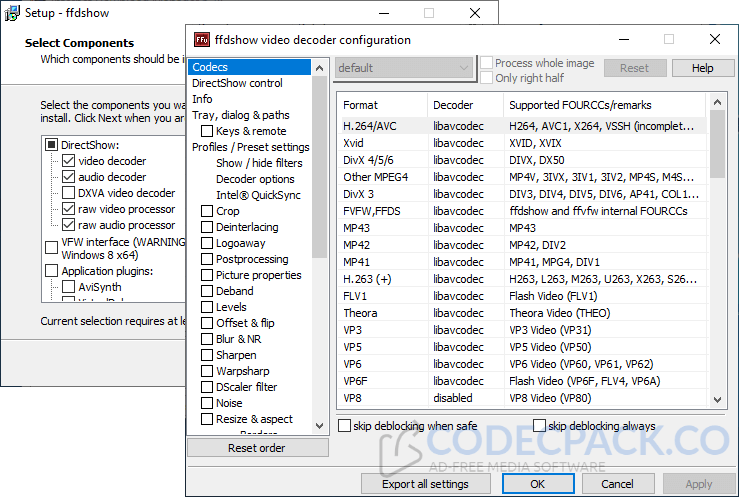This screenshot has width=739, height=497.
Task: Enable the Logoaway filter
Action: [207, 243]
